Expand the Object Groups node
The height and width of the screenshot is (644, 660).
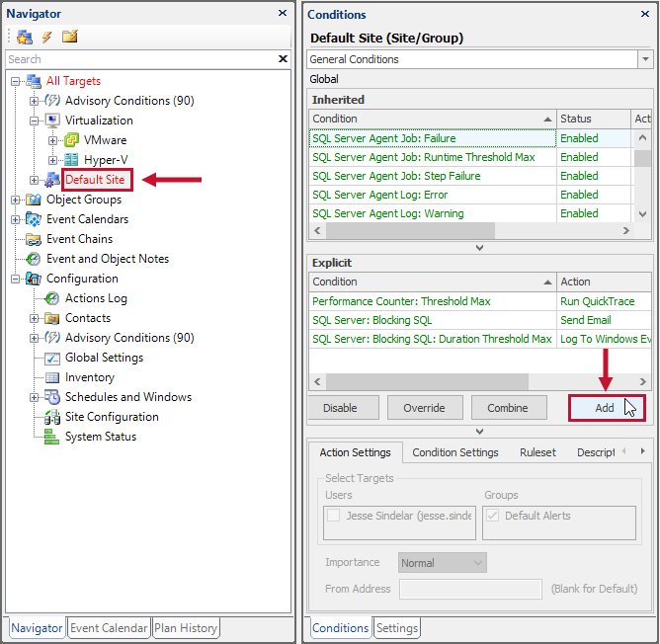pyautogui.click(x=16, y=200)
